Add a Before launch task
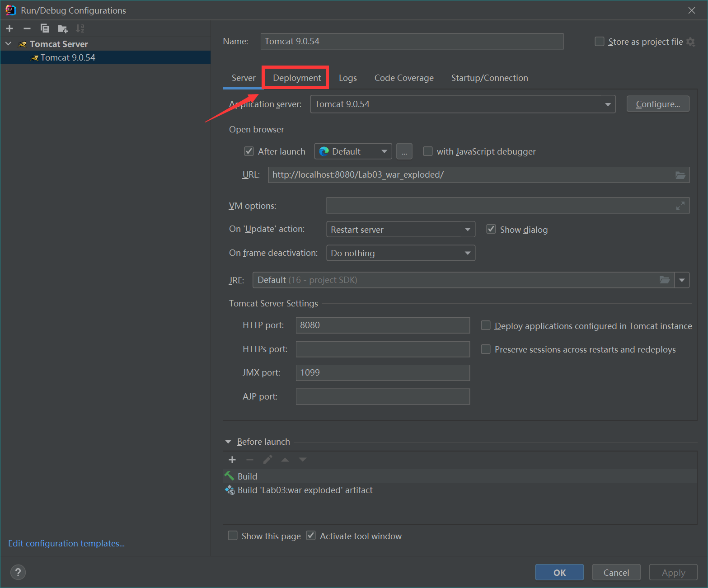Image resolution: width=708 pixels, height=588 pixels. [232, 460]
